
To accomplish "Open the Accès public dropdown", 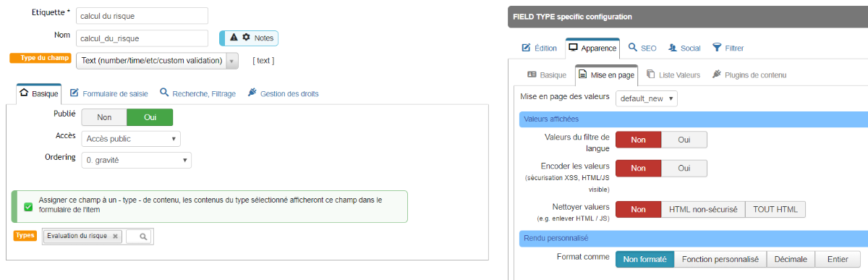I will point(131,139).
